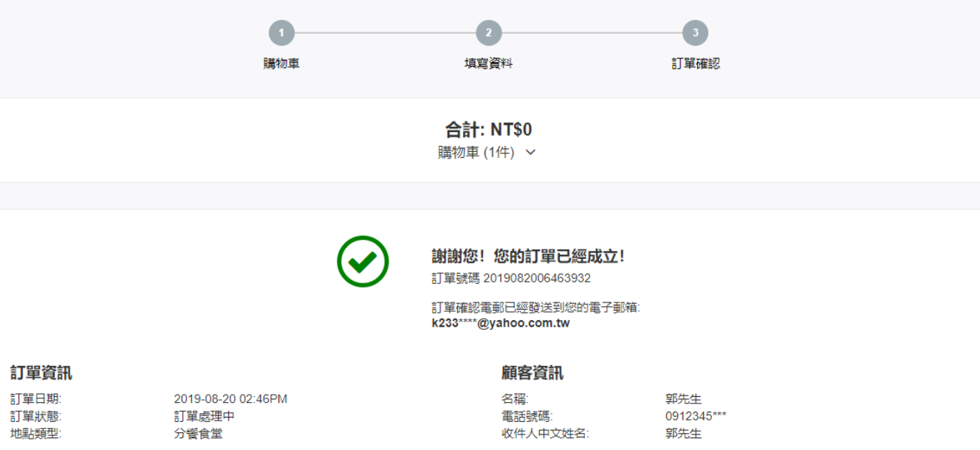Click the order date 2019-08-20 02:46PM
The width and height of the screenshot is (980, 450).
pos(230,399)
